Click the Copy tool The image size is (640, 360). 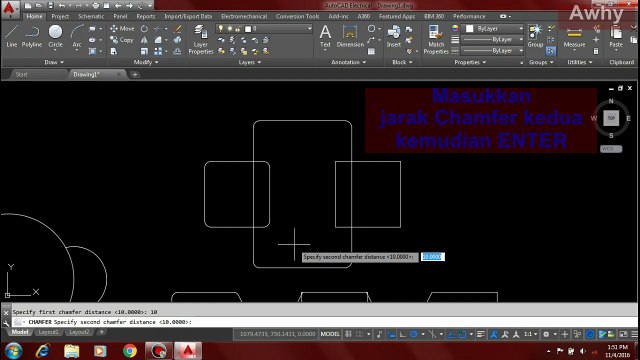click(x=122, y=40)
